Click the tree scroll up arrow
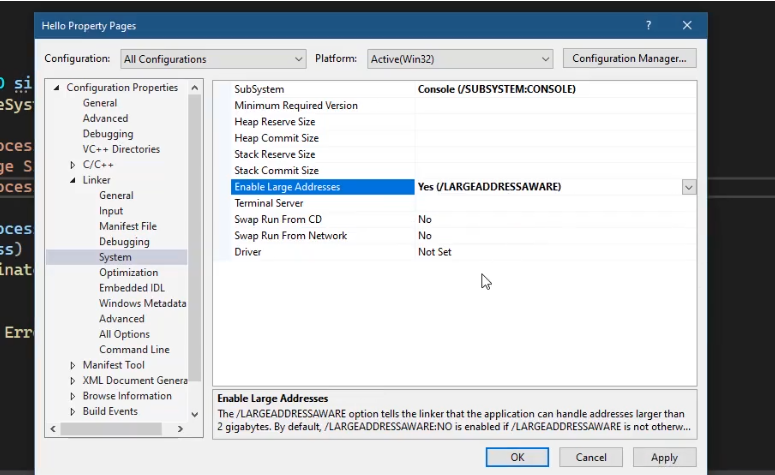775x475 pixels. click(195, 88)
